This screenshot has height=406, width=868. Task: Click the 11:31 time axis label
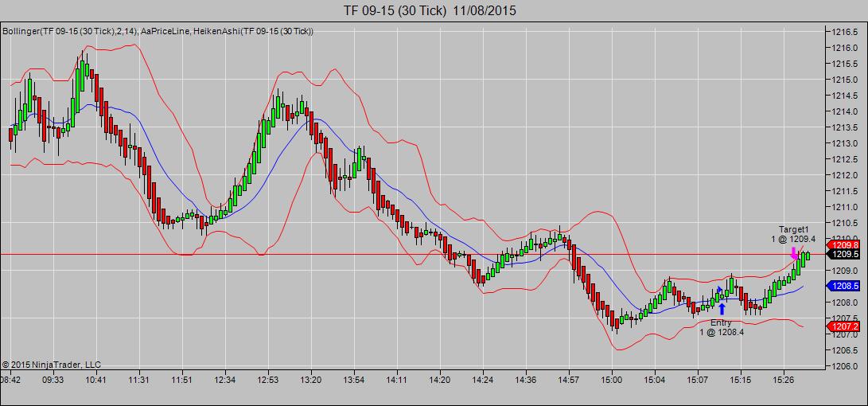(x=139, y=380)
